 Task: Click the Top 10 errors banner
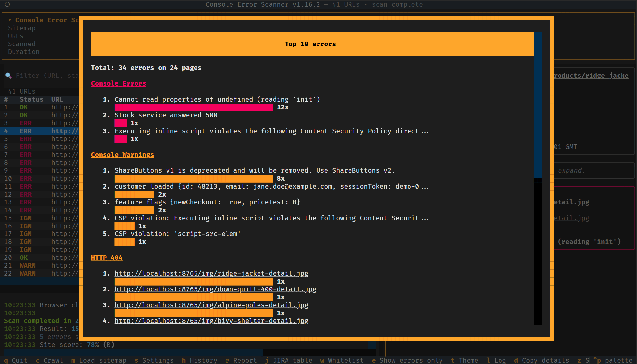pos(312,44)
